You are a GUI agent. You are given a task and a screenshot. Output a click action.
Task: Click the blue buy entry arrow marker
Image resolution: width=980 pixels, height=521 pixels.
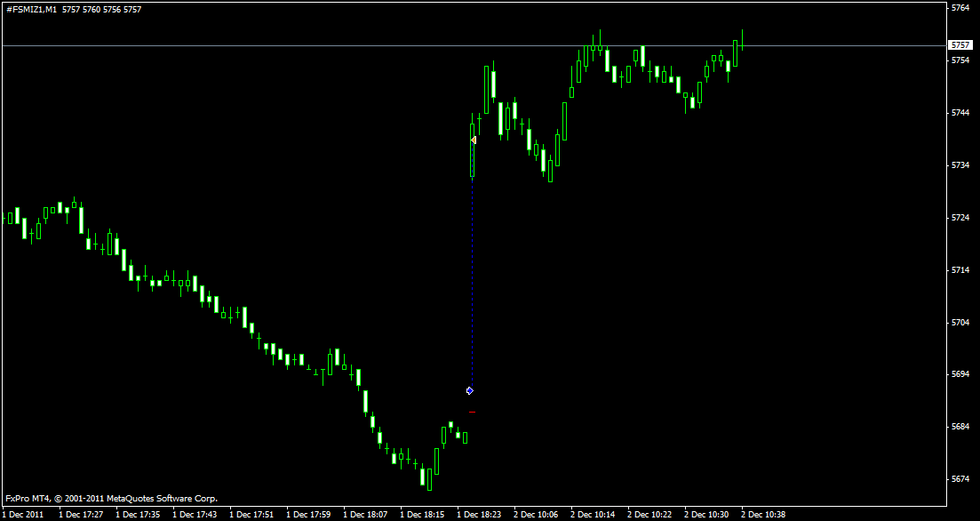click(x=470, y=391)
